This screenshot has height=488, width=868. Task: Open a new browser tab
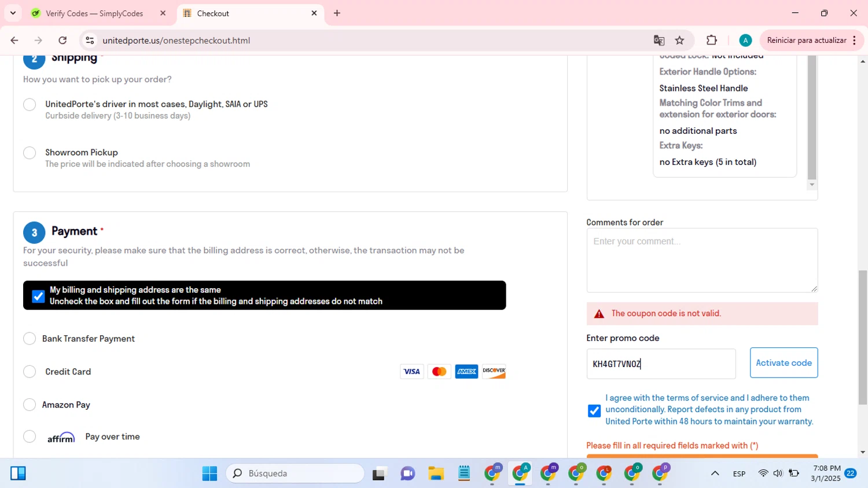pyautogui.click(x=337, y=13)
